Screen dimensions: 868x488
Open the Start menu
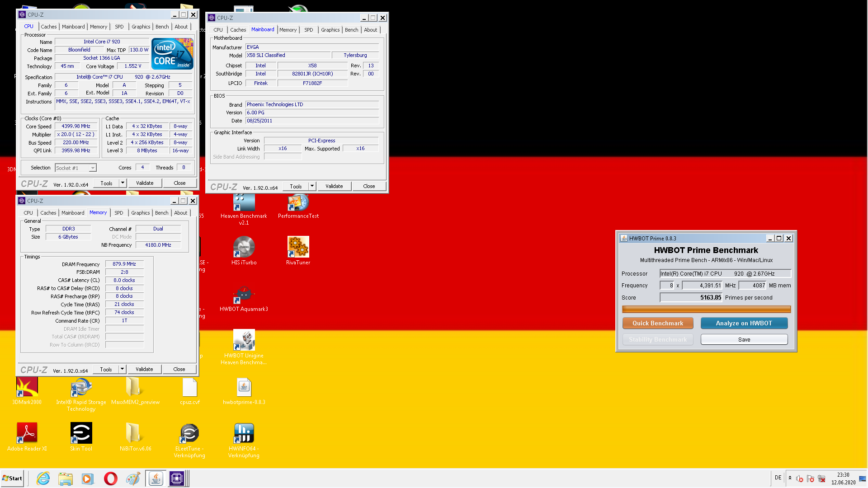tap(12, 479)
